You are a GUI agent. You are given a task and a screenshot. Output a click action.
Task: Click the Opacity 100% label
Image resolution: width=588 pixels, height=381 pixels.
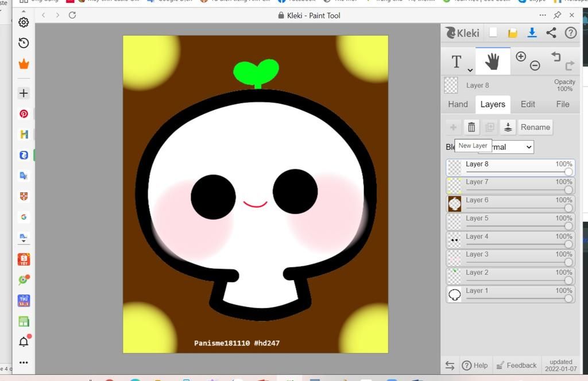564,85
